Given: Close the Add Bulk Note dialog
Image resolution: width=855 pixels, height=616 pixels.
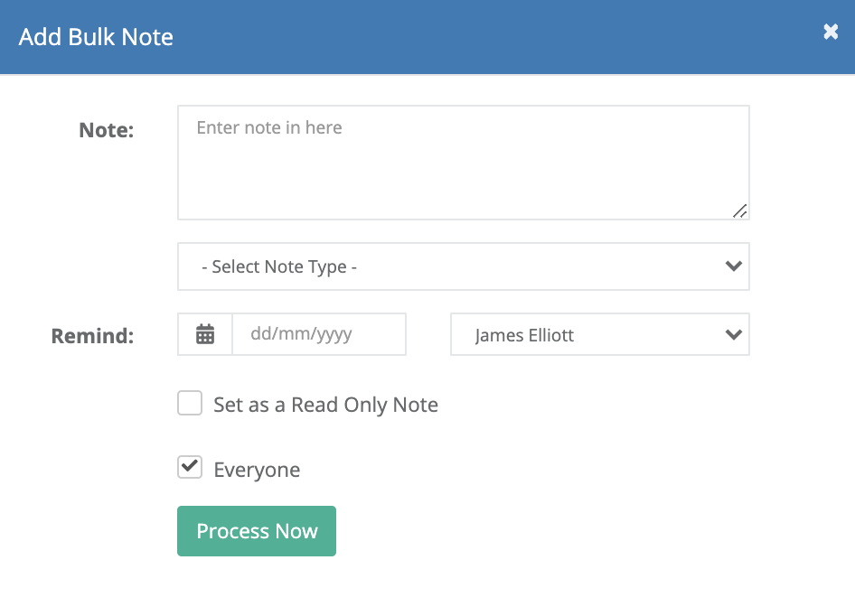Looking at the screenshot, I should pyautogui.click(x=831, y=33).
